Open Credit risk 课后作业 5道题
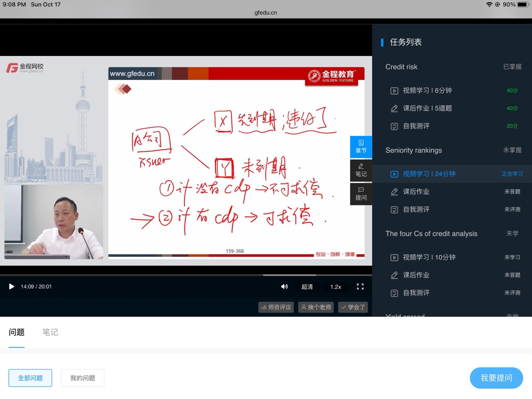Screen dimensions: 532x399 click(427, 108)
